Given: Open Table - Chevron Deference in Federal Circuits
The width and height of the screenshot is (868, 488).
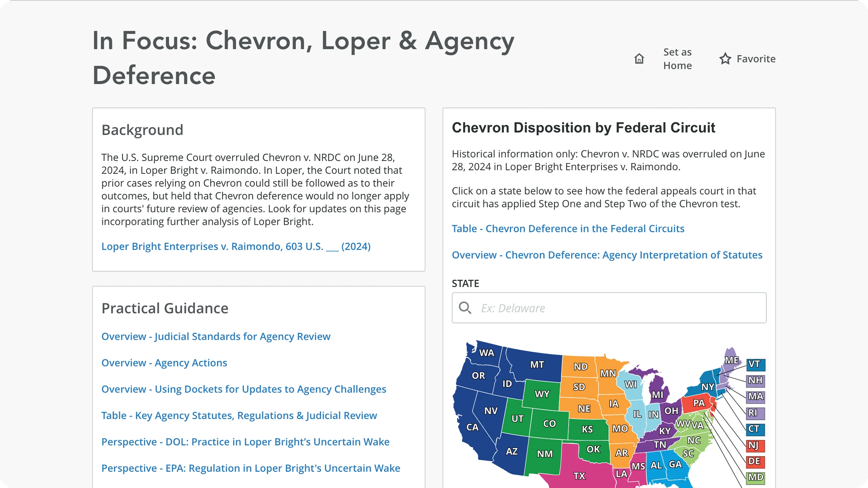Looking at the screenshot, I should [568, 229].
